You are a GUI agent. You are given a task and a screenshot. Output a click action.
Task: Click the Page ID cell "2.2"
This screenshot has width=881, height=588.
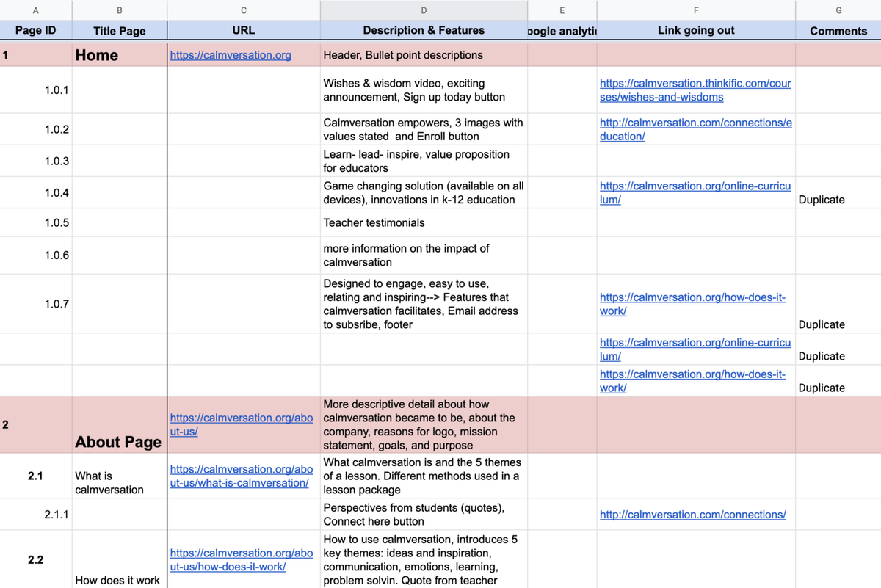36,559
